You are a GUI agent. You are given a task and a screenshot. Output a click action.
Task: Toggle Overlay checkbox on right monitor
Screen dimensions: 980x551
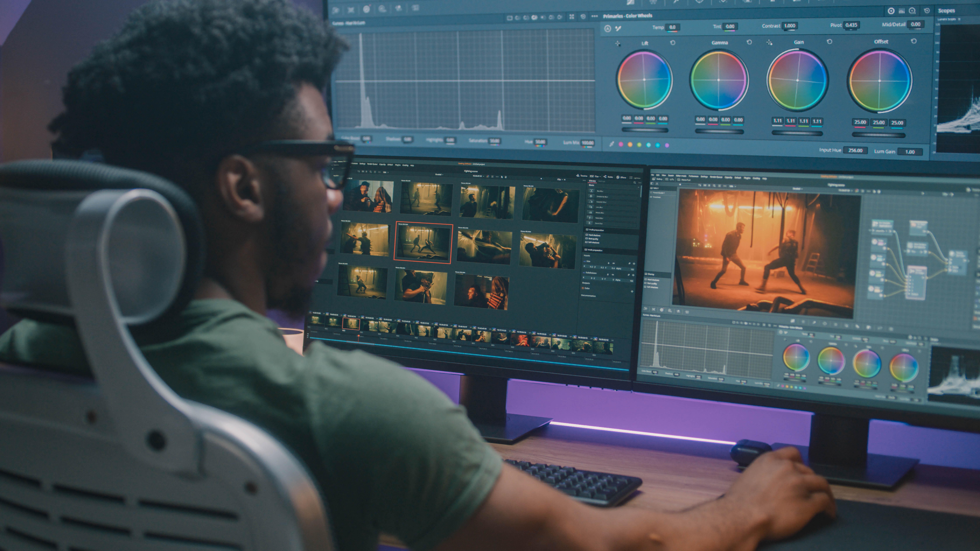646,274
